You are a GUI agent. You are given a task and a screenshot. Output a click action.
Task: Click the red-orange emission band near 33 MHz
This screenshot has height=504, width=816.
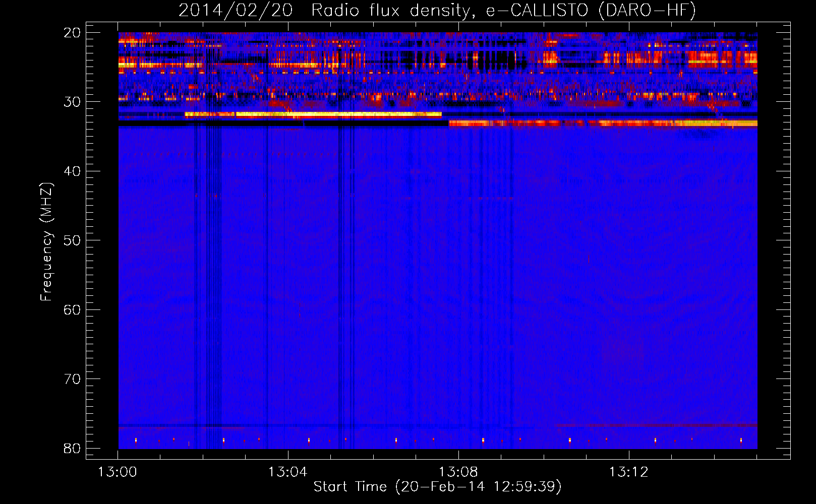tap(603, 123)
